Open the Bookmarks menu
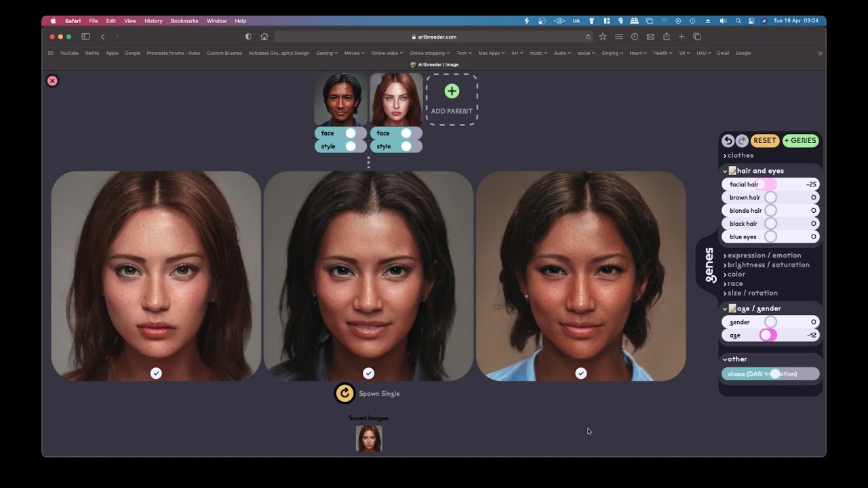The width and height of the screenshot is (868, 488). coord(184,21)
